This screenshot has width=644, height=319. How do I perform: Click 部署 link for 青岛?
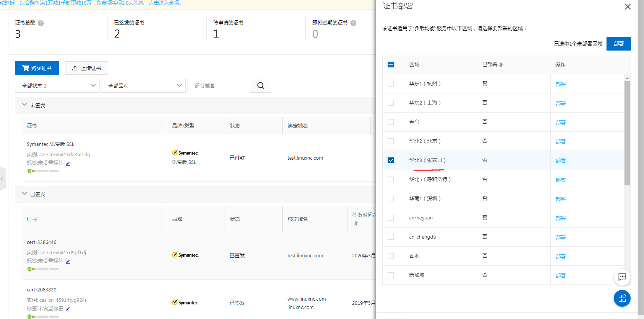561,123
